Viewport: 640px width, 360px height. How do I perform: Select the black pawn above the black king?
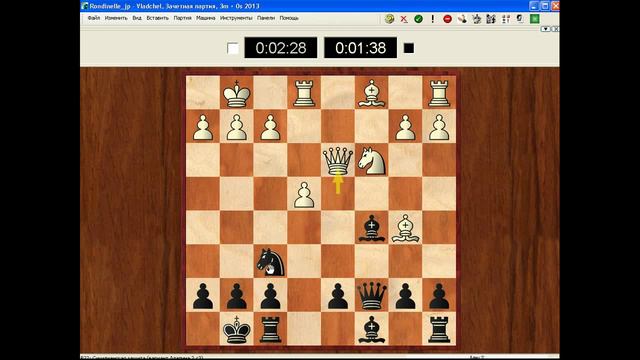click(237, 296)
